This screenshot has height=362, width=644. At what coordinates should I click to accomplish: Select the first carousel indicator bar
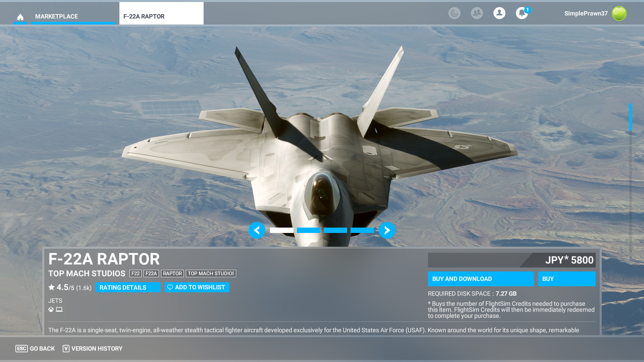(x=281, y=230)
